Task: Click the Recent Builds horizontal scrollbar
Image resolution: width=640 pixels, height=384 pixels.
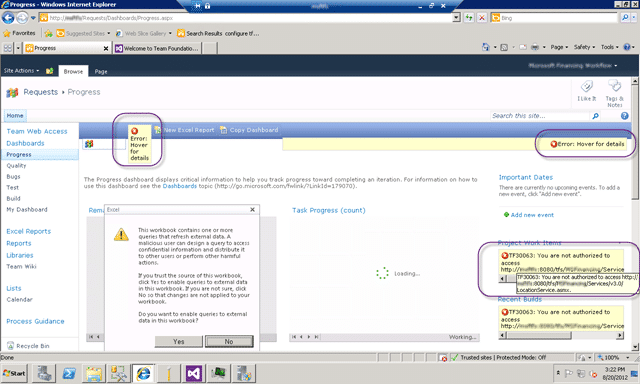Action: (561, 335)
